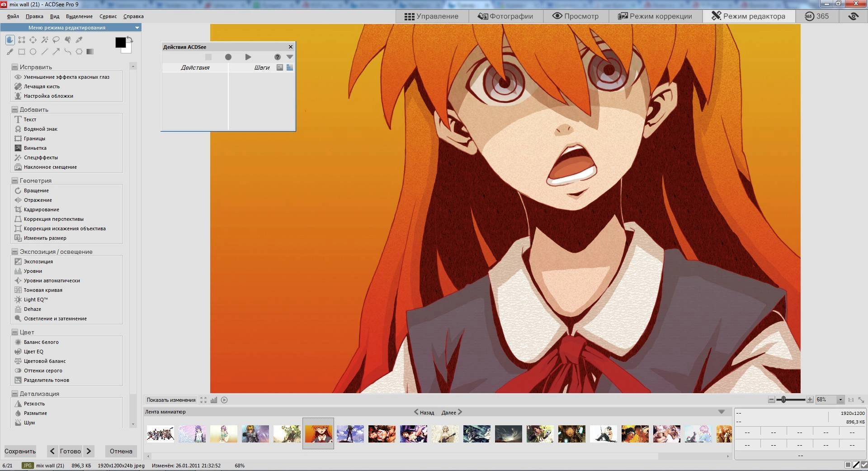Zoom out with the minus button

pyautogui.click(x=771, y=400)
